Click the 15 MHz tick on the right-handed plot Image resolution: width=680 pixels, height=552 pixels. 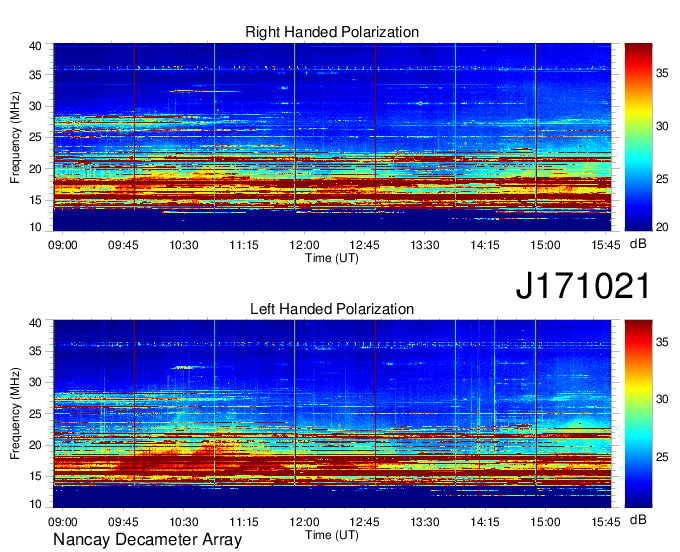36,200
